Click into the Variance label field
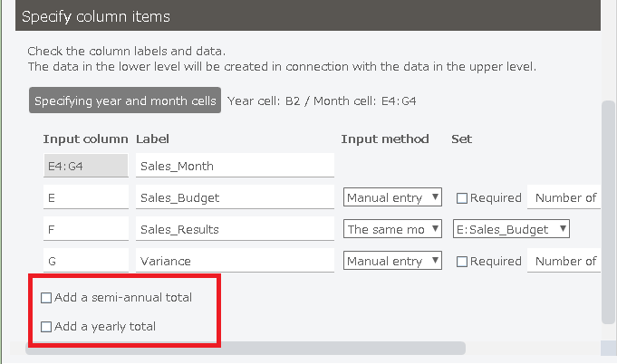The height and width of the screenshot is (364, 617). 235,262
